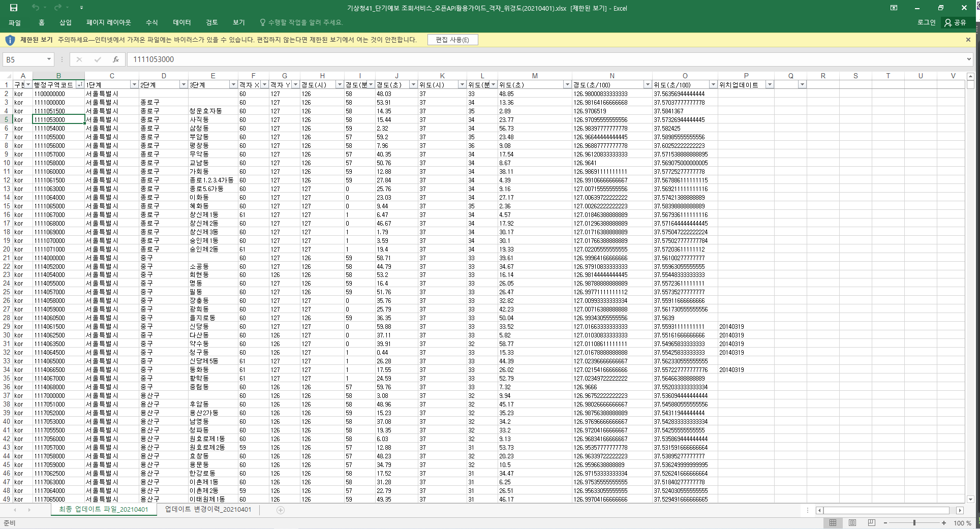The width and height of the screenshot is (980, 529).
Task: Click the formula bar Enter checkmark icon
Action: coord(98,59)
